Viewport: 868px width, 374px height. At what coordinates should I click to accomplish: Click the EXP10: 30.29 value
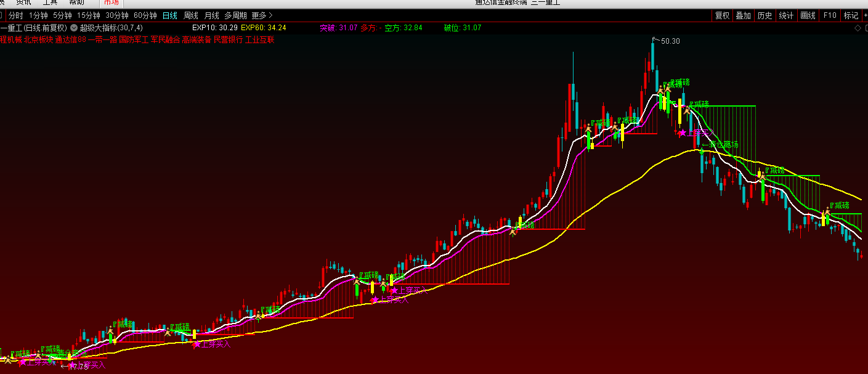pos(215,28)
